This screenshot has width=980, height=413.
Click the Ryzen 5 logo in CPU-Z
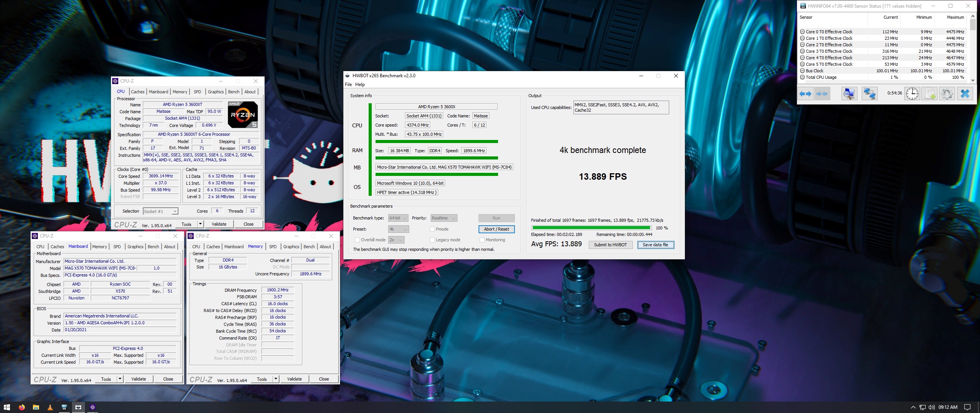(243, 115)
